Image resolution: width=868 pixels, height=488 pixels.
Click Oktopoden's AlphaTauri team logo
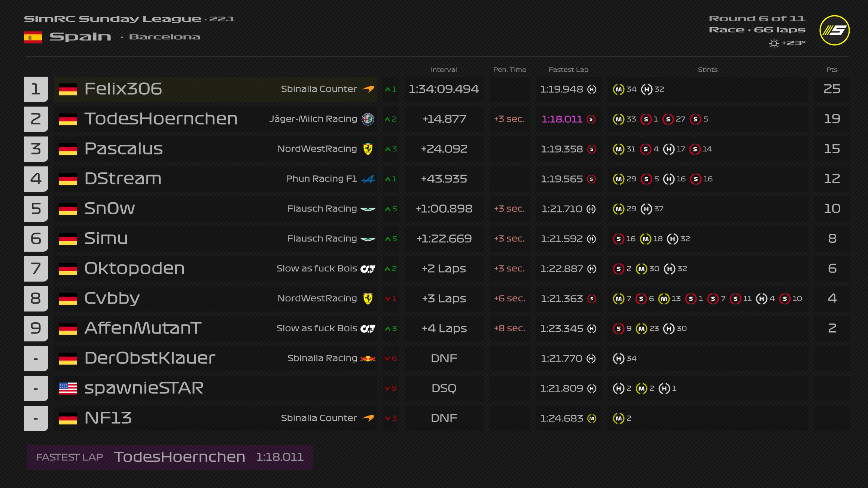pos(368,269)
